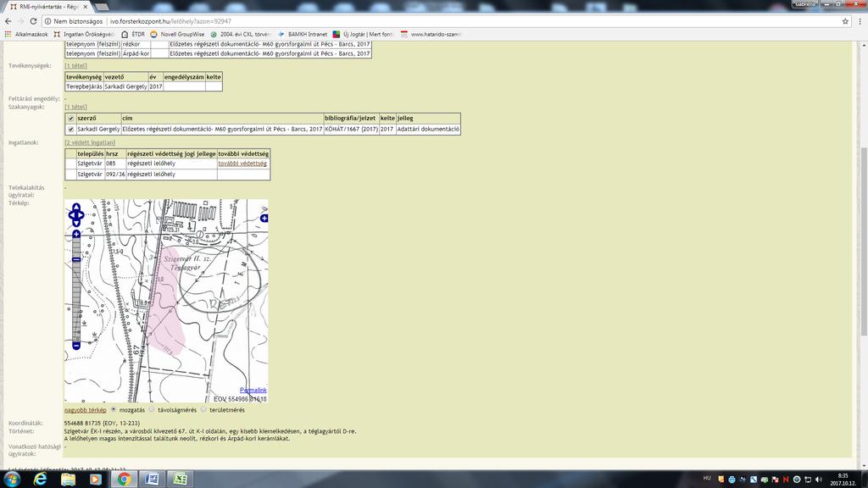Pan the map down

[76, 223]
